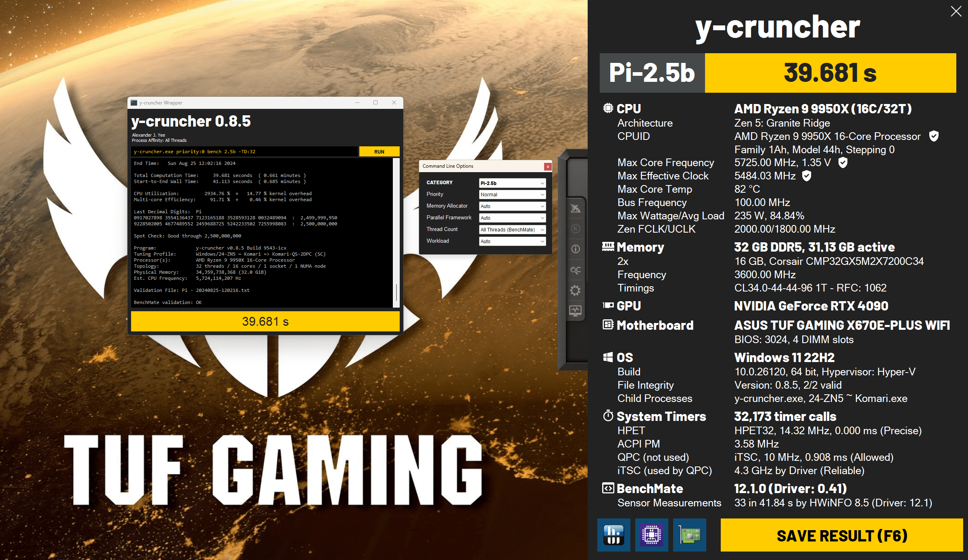Close the Command Line Options window
Image resolution: width=968 pixels, height=560 pixels.
click(x=547, y=167)
